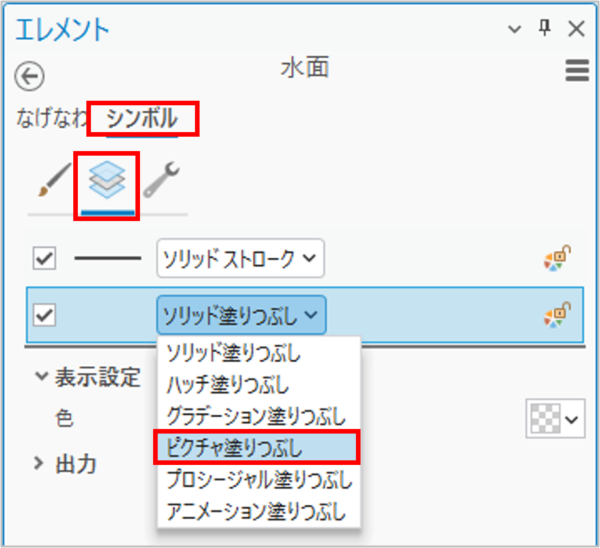The height and width of the screenshot is (548, 600).
Task: Expand the 出力 section
Action: coord(40,463)
